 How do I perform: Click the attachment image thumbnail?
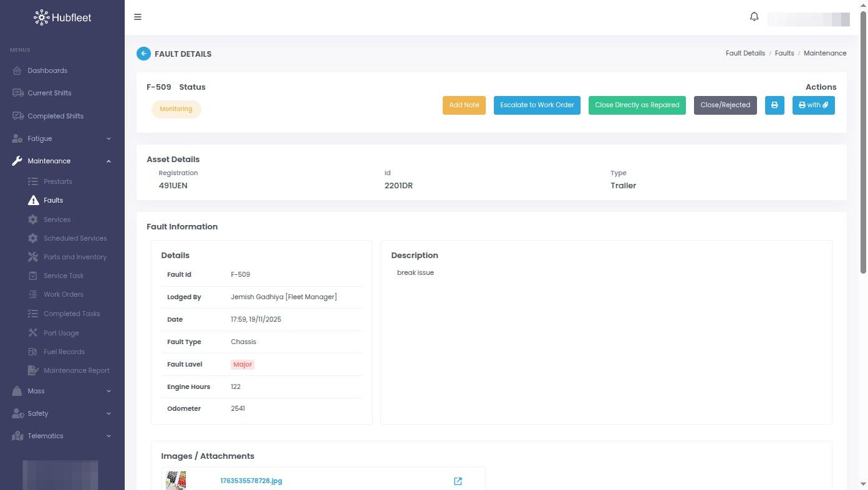[176, 480]
